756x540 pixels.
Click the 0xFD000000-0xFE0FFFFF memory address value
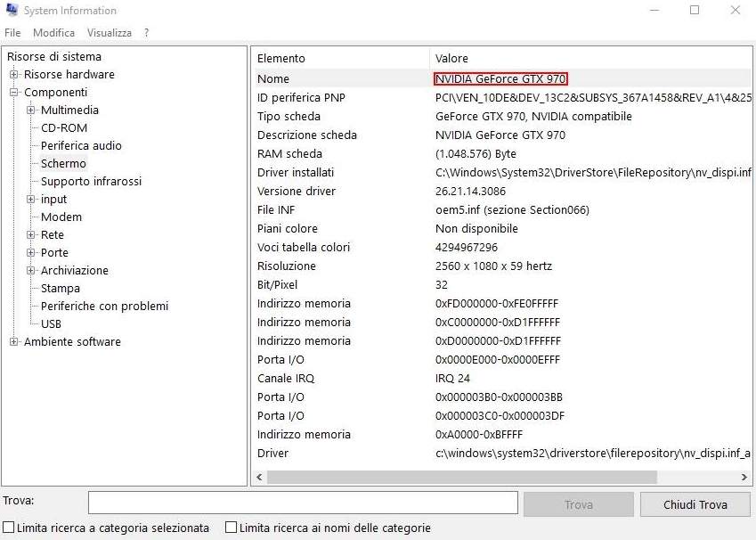click(x=496, y=304)
